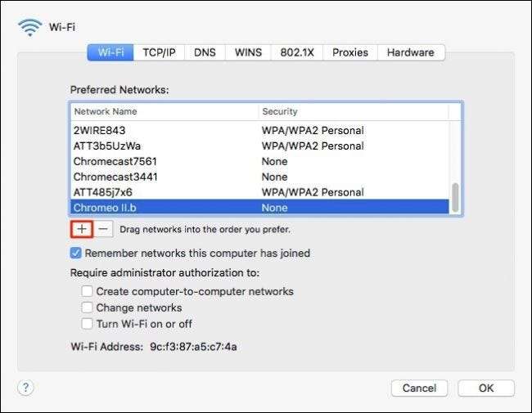Screen dimensions: 532x413
Task: Open the help question mark button
Action: pos(25,388)
